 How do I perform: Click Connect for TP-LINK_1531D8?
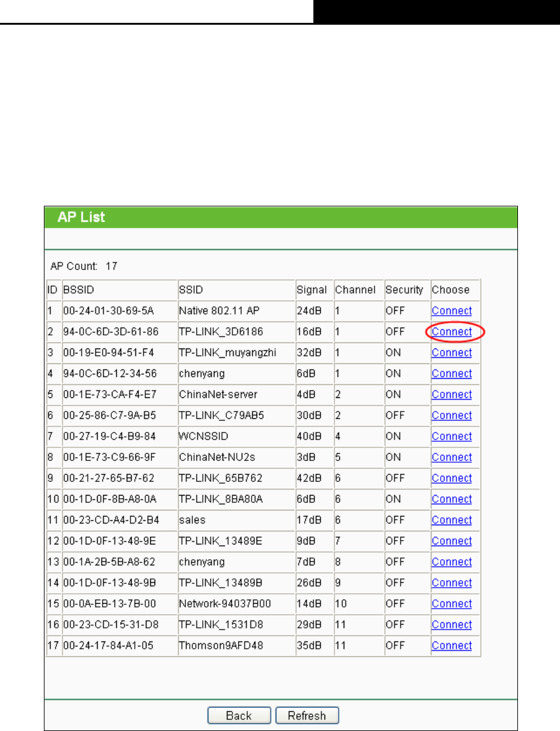[451, 625]
